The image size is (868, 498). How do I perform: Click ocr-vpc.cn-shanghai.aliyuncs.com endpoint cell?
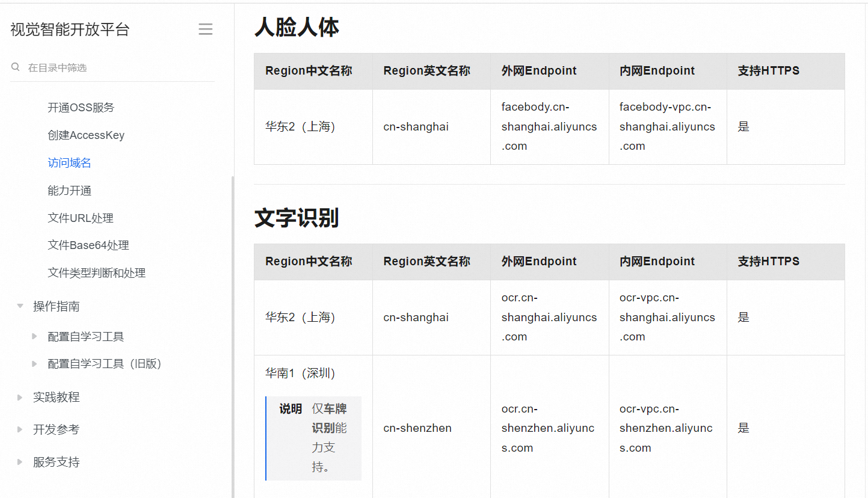668,317
